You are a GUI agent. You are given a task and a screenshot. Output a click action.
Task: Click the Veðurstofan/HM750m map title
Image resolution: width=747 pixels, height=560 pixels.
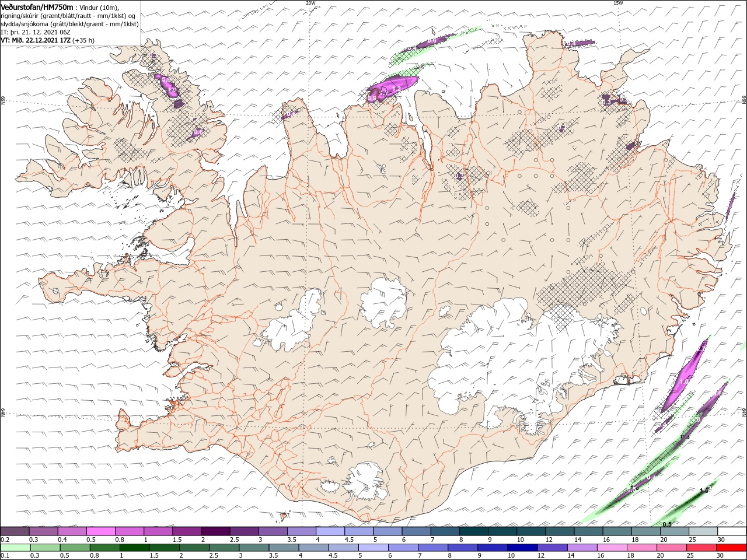pyautogui.click(x=37, y=6)
